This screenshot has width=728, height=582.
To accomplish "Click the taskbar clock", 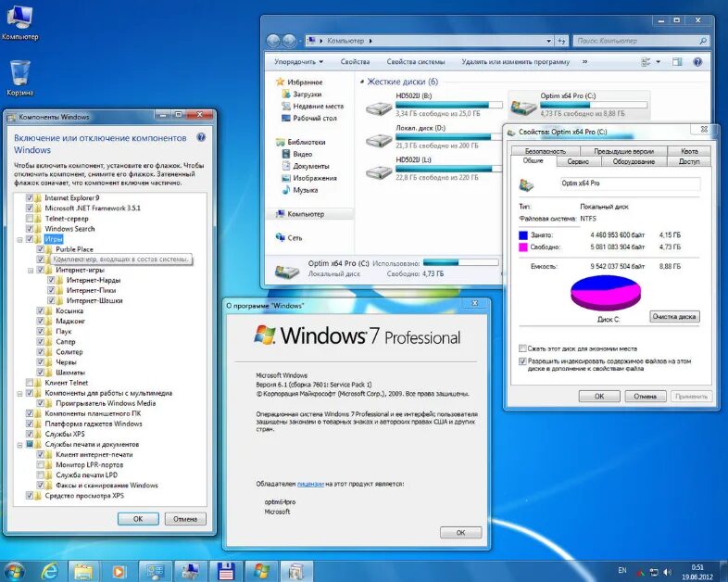I will pos(697,572).
